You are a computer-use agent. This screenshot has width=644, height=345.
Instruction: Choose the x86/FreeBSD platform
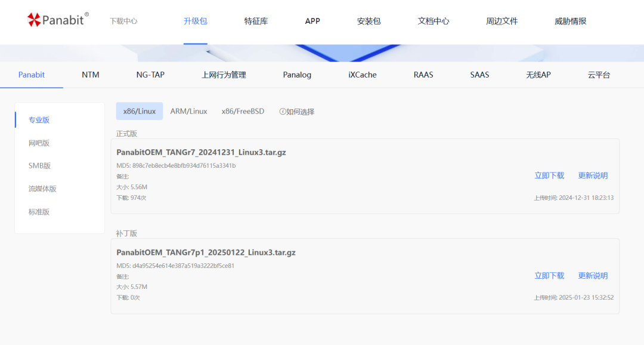coord(243,111)
